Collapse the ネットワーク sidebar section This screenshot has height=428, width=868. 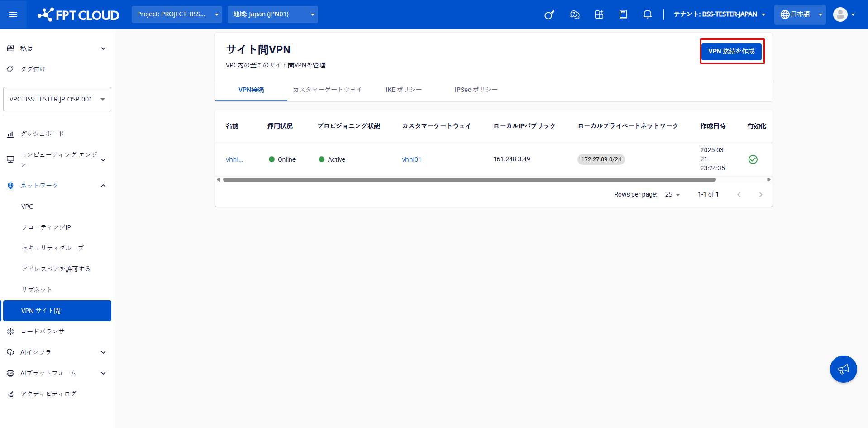coord(57,186)
